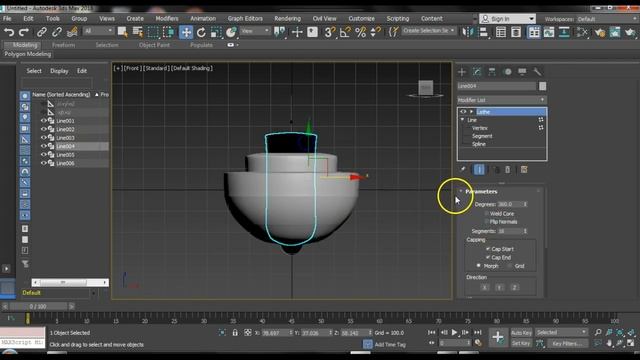Open the Create command panel tab

[462, 72]
